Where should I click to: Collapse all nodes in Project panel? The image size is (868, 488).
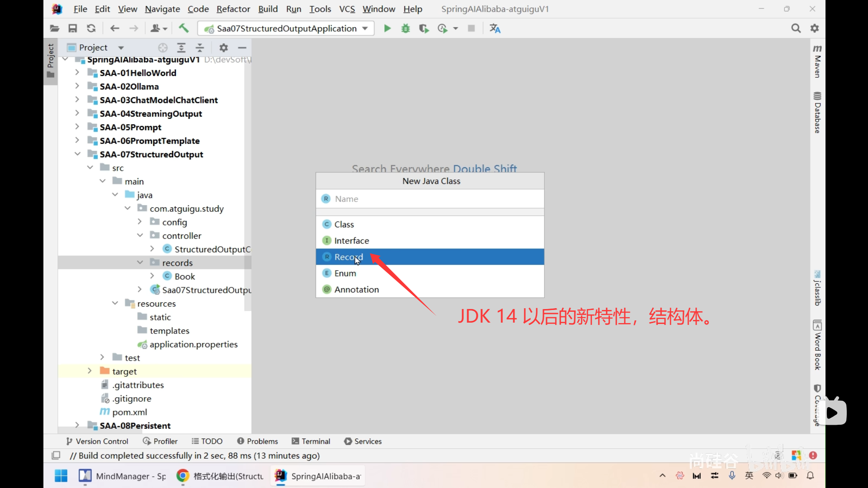pyautogui.click(x=200, y=47)
